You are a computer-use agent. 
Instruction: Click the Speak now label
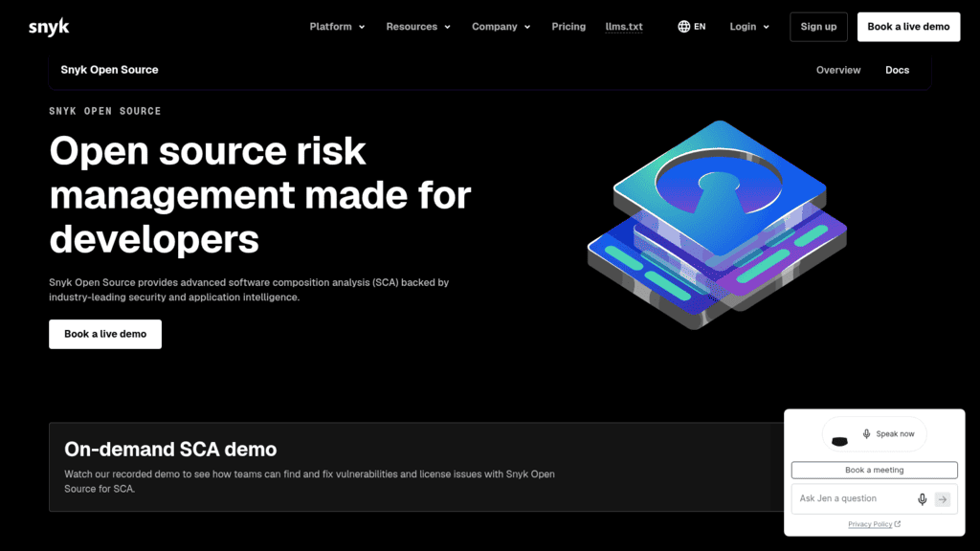(895, 434)
